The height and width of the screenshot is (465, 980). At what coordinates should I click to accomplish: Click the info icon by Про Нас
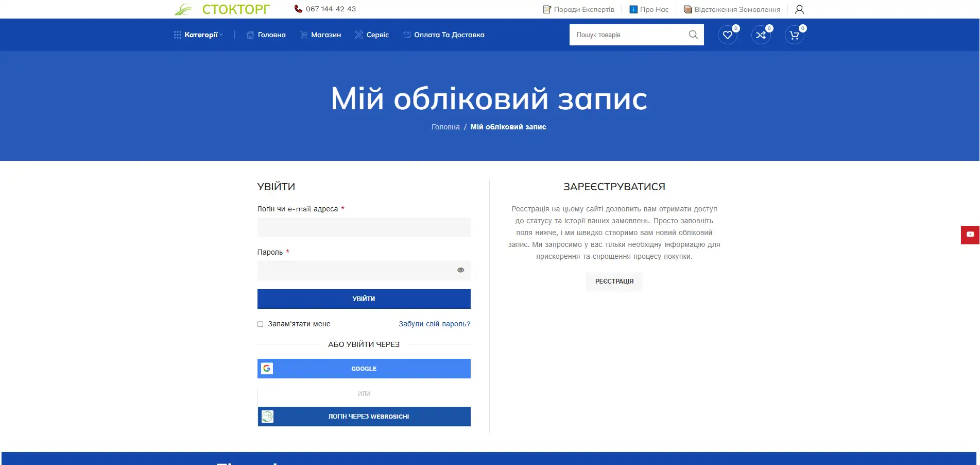click(x=633, y=9)
